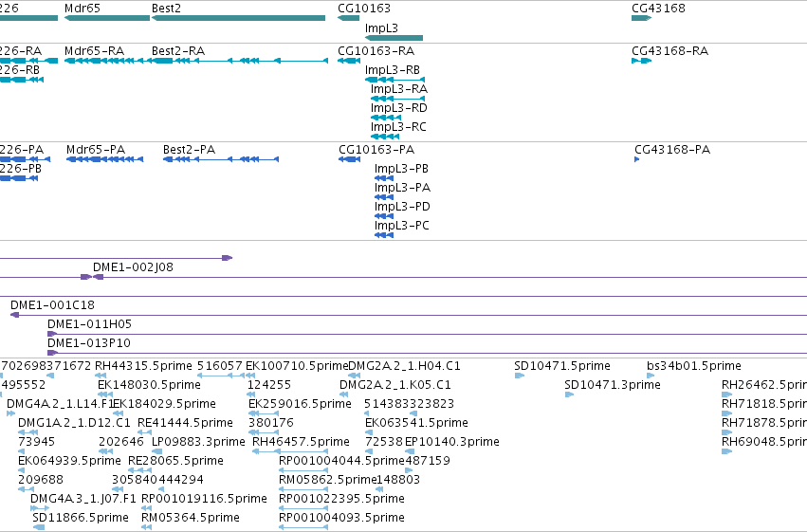This screenshot has width=807, height=532.
Task: Click the CG43168 gene bar
Action: pyautogui.click(x=642, y=18)
